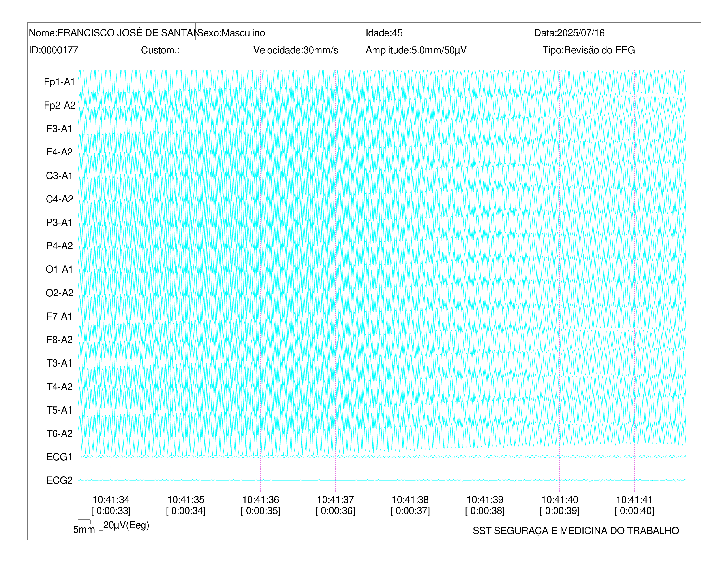Click the 10:41:39 time label
728x563 pixels.
[x=485, y=500]
